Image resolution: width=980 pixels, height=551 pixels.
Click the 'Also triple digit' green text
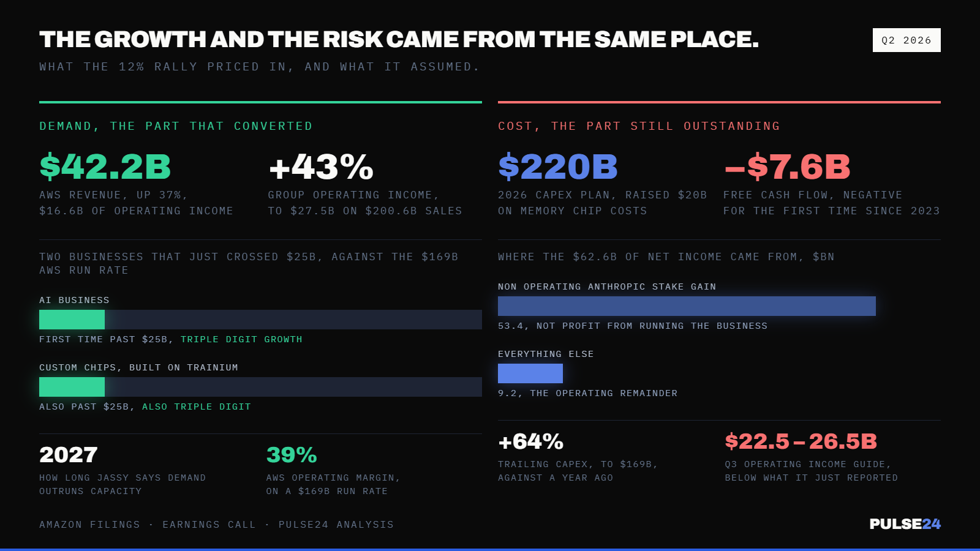[x=197, y=407]
